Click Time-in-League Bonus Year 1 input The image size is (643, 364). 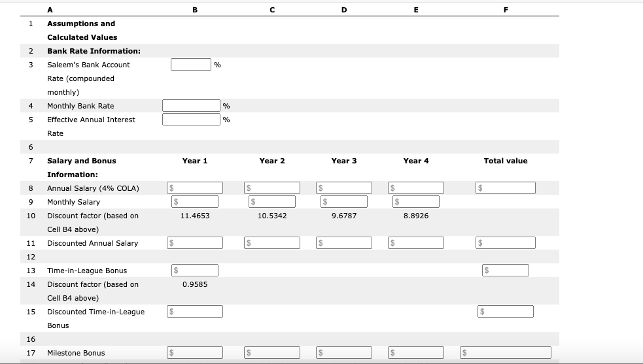tap(195, 270)
